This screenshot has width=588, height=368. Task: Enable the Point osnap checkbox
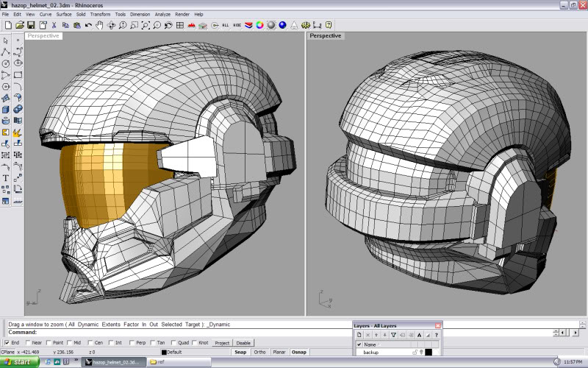pos(49,342)
